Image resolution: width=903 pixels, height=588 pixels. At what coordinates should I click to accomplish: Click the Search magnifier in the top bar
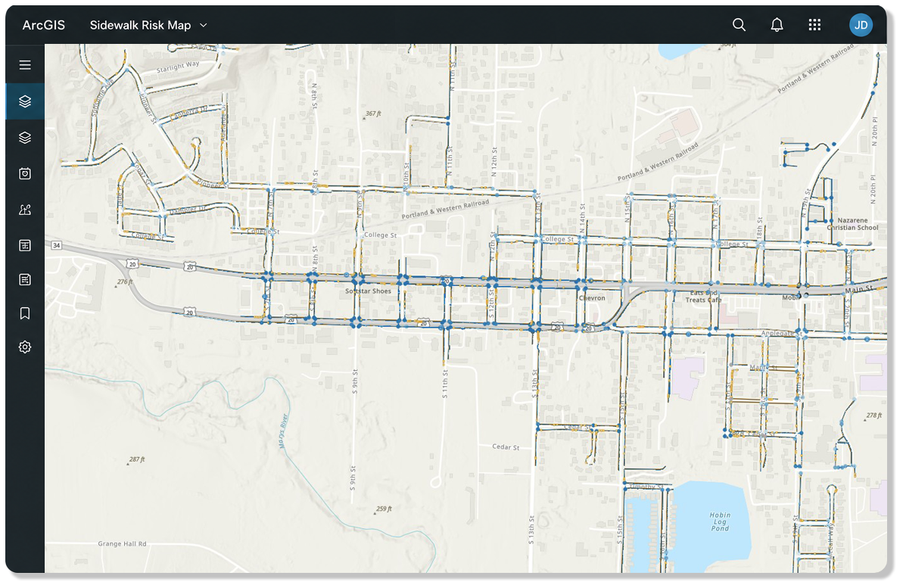[x=739, y=25]
